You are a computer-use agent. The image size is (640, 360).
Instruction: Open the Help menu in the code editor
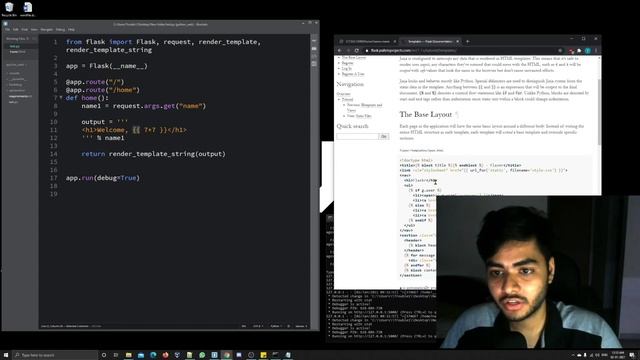click(x=71, y=29)
